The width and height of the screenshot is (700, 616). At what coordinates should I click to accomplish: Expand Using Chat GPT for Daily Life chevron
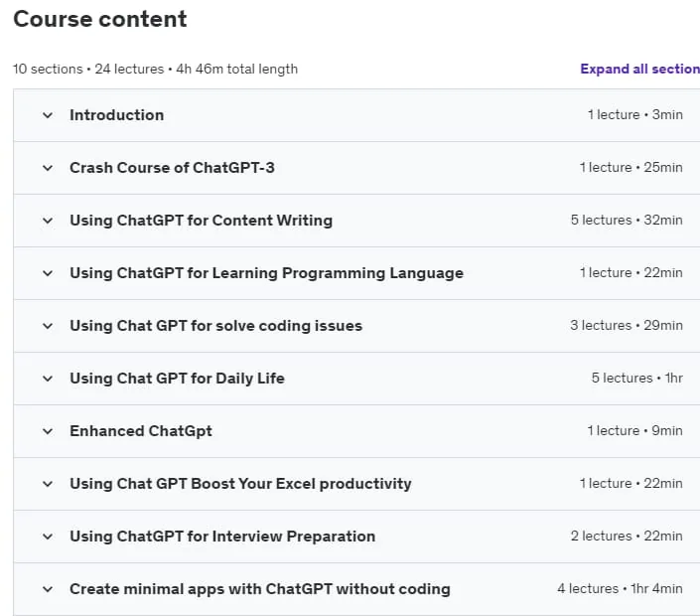coord(48,379)
